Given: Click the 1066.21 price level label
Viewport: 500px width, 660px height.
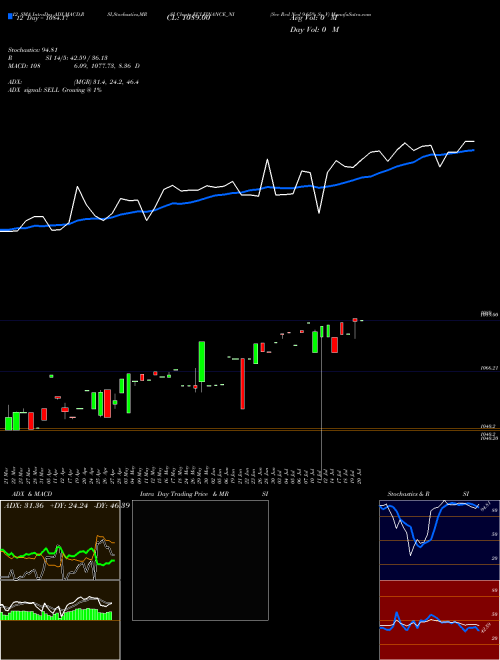Looking at the screenshot, I should (x=489, y=368).
